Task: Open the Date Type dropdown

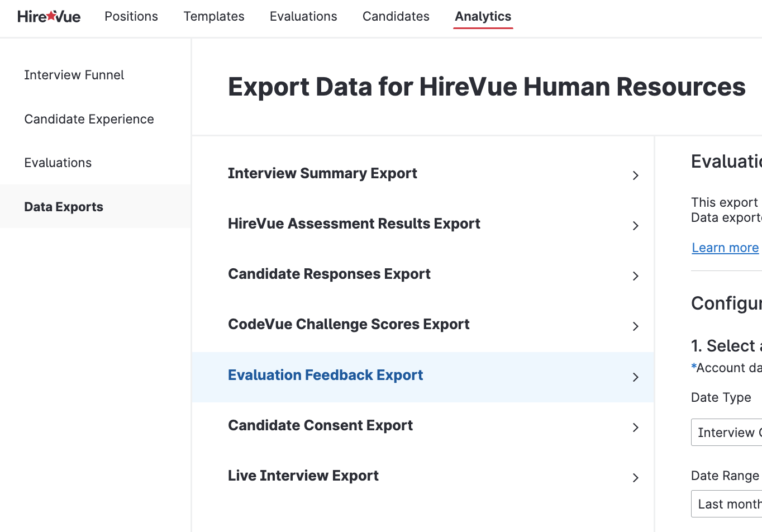Action: click(x=727, y=433)
